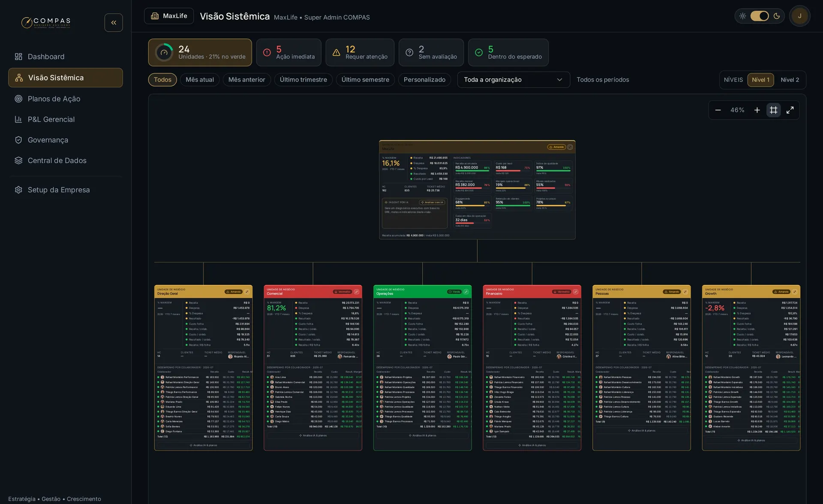Click the Receita acumulada progress bar
This screenshot has width=823, height=504.
[x=472, y=171]
